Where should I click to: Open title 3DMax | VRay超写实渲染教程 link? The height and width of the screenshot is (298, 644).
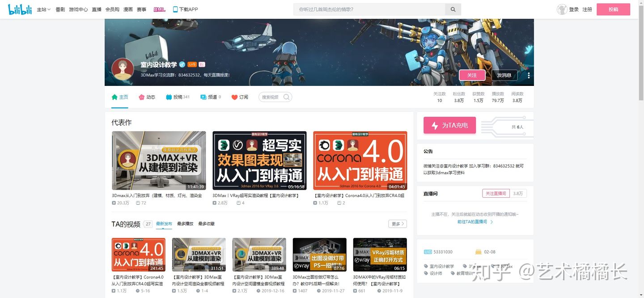point(255,196)
